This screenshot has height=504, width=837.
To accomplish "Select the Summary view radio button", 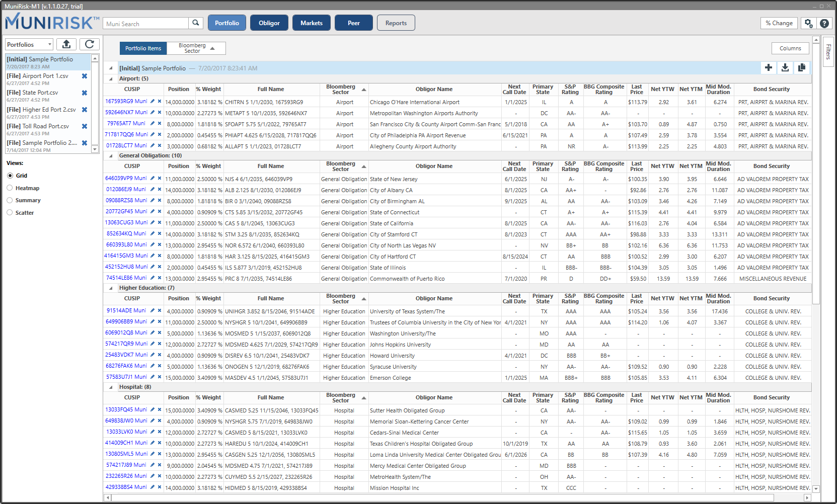I will pyautogui.click(x=10, y=200).
